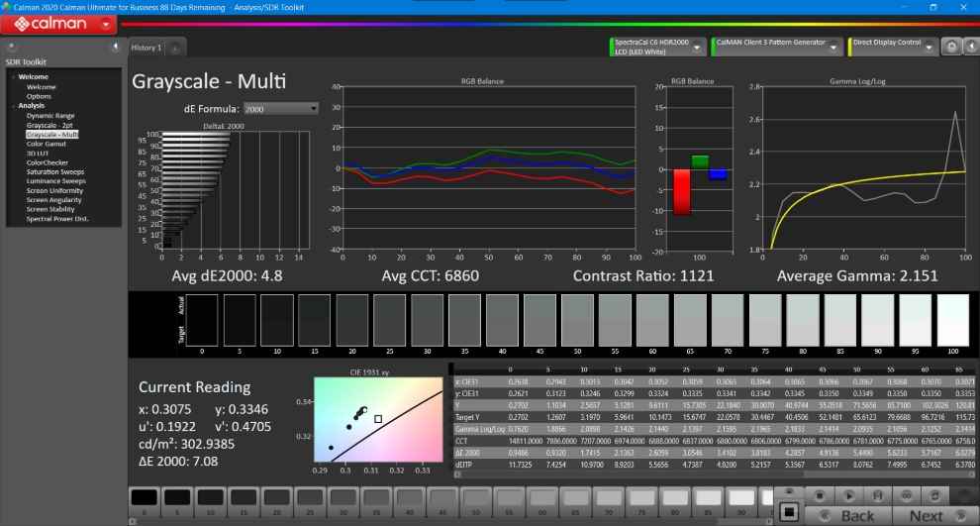Open the dE Formula dropdown
Screen dimensions: 980x526
click(280, 109)
